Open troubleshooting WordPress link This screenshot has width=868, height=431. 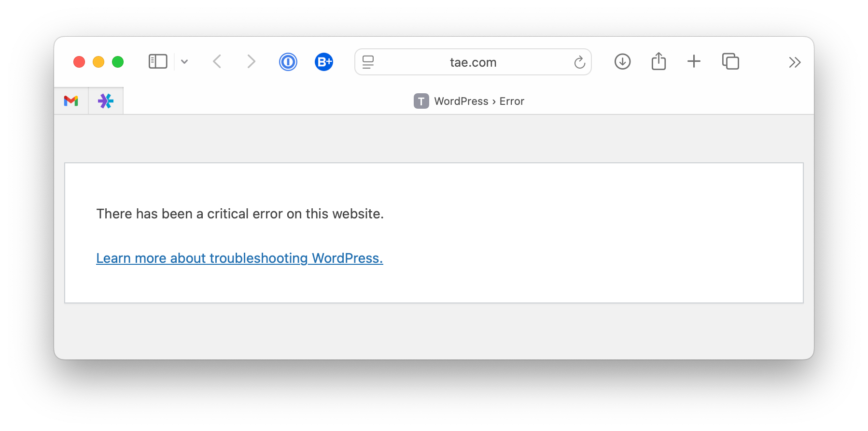pos(239,258)
